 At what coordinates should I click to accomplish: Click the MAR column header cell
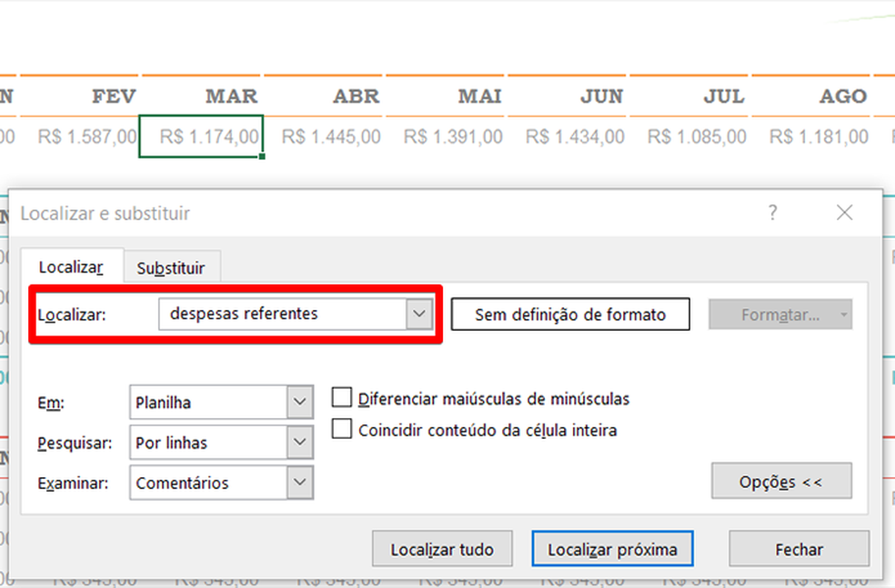pyautogui.click(x=201, y=95)
